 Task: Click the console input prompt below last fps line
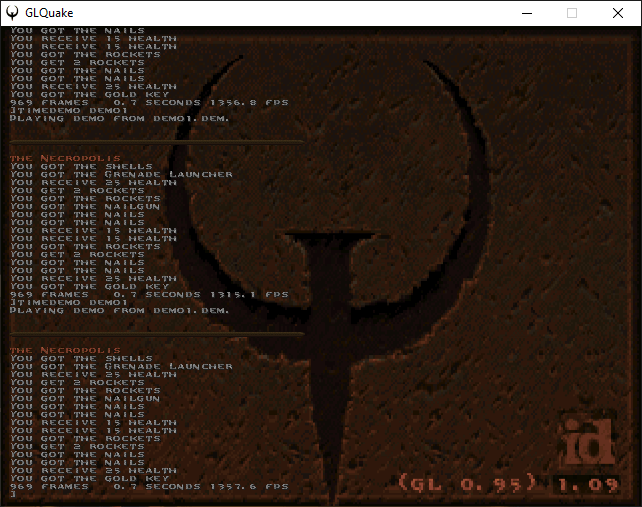(x=13, y=494)
